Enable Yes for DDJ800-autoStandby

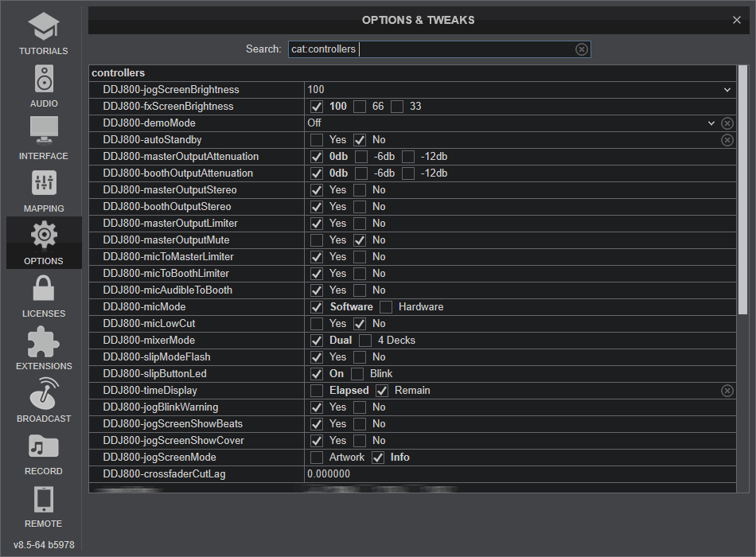click(317, 140)
